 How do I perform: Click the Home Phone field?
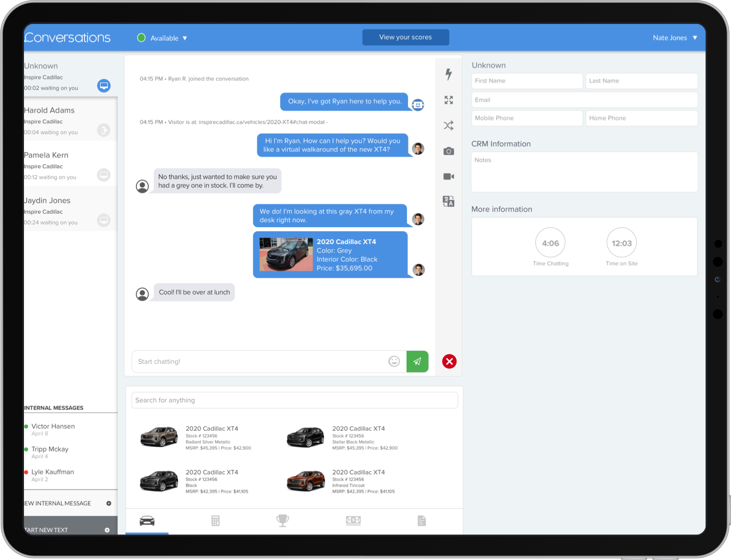tap(641, 118)
